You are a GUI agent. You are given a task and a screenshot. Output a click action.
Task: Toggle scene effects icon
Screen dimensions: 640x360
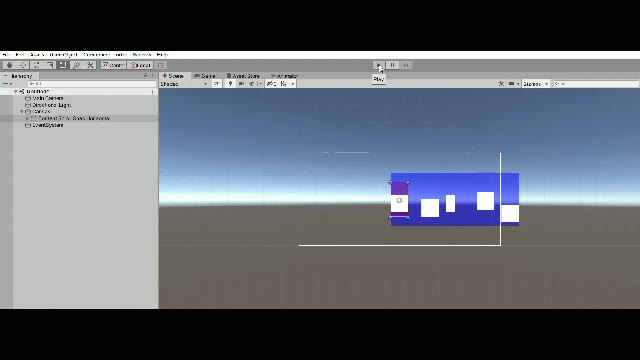[252, 84]
